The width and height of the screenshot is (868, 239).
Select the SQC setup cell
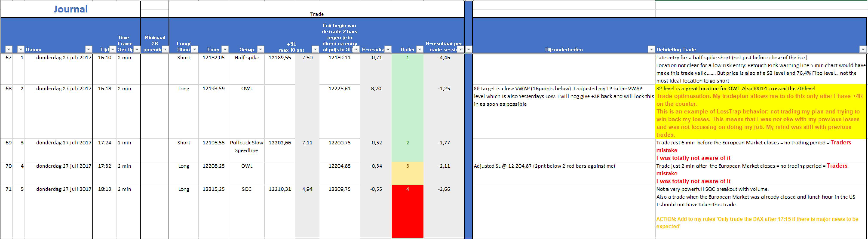pos(247,211)
